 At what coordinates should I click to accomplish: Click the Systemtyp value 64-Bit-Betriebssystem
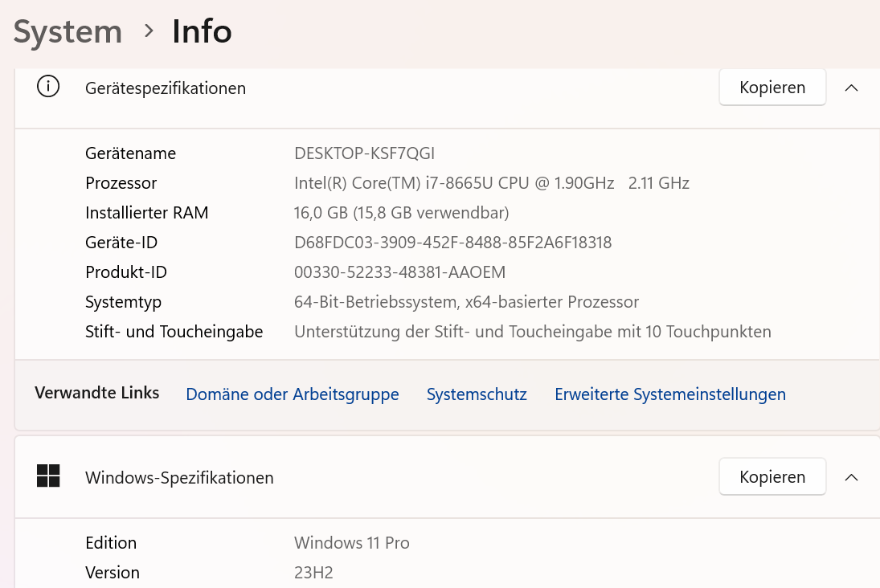coord(466,302)
